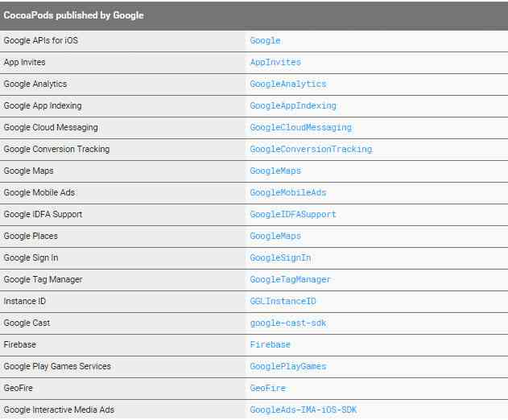508x420 pixels.
Task: Open the GoogleMobileAds pod link
Action: pyautogui.click(x=288, y=192)
